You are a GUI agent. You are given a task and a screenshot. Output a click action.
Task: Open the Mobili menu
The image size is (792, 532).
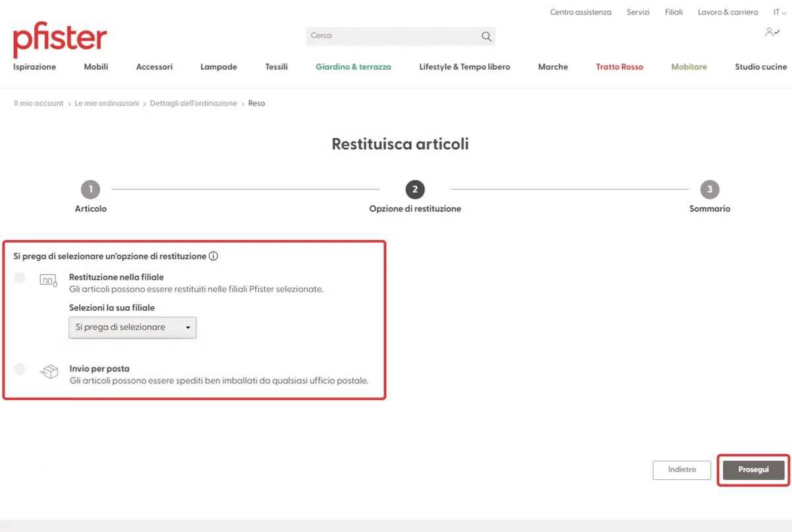tap(96, 67)
